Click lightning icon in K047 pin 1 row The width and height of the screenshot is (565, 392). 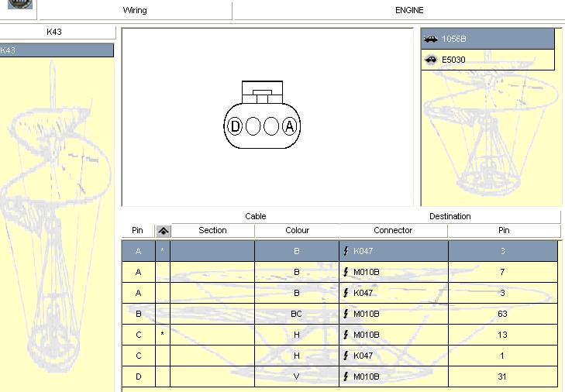coord(346,356)
